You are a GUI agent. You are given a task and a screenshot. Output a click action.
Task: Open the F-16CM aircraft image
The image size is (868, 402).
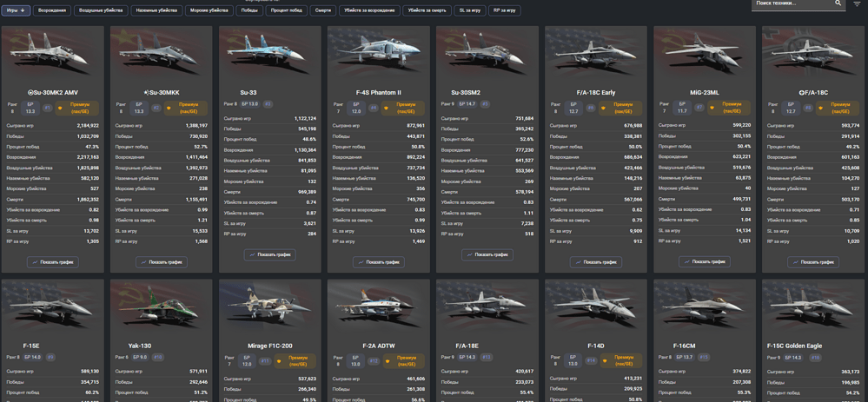(x=704, y=307)
